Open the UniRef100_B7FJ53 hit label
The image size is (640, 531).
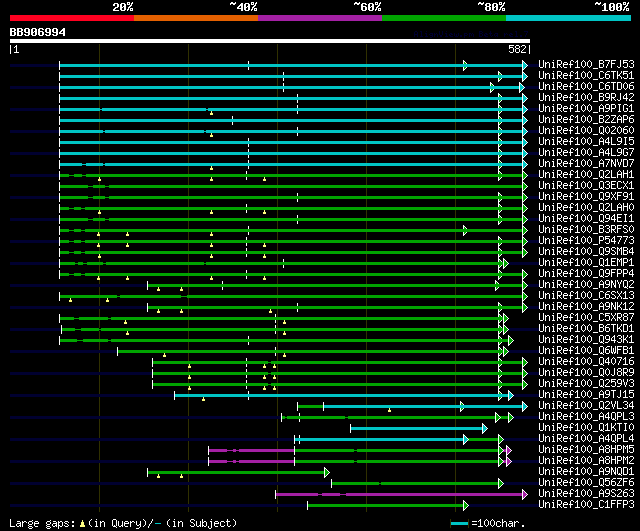click(x=586, y=64)
